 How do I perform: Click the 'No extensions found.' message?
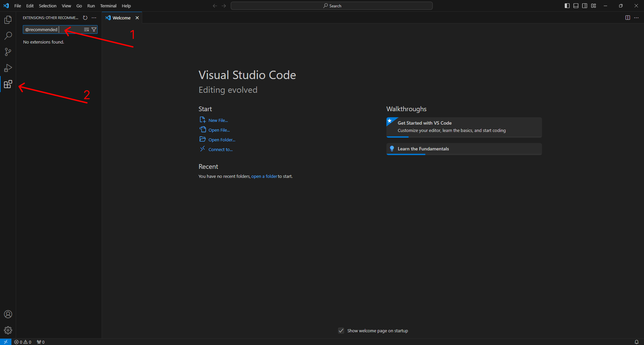(44, 42)
